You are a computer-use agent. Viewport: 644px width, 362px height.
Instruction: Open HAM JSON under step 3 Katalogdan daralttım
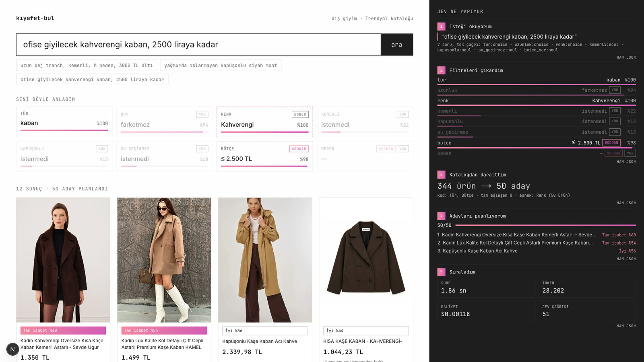pos(626,203)
